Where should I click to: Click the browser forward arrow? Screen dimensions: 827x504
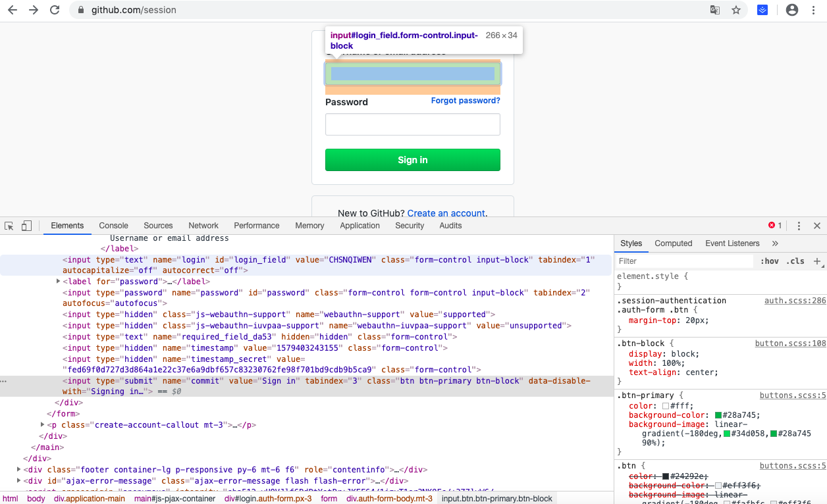(x=34, y=10)
